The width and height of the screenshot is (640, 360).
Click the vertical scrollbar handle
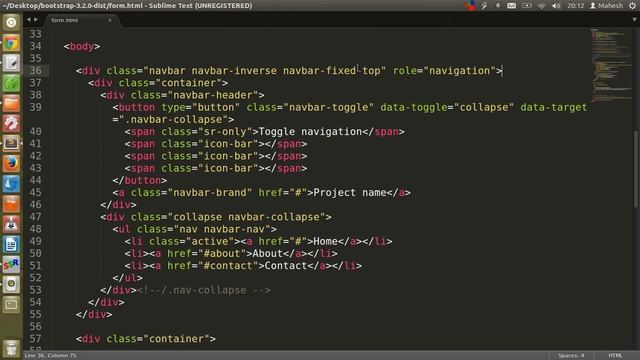coord(636,169)
